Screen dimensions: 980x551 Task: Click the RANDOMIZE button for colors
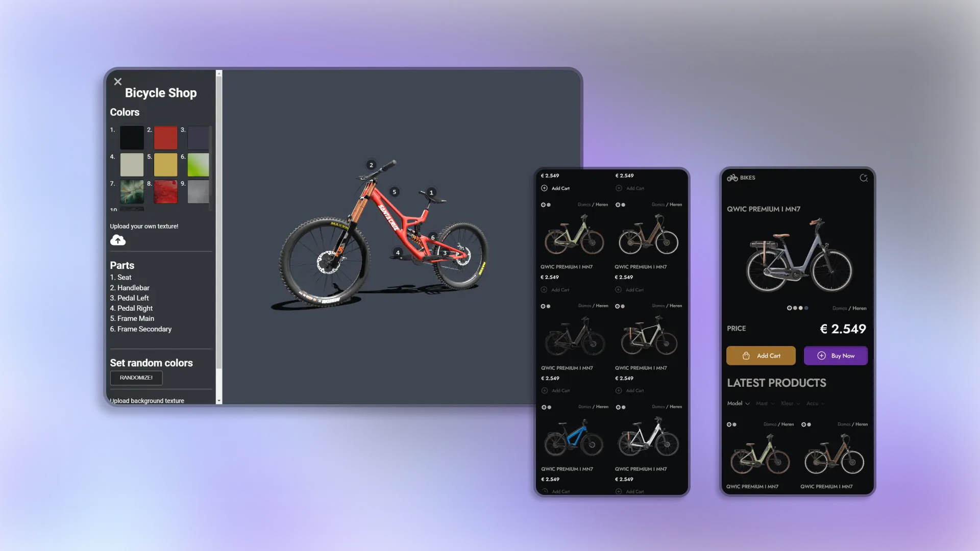(135, 378)
